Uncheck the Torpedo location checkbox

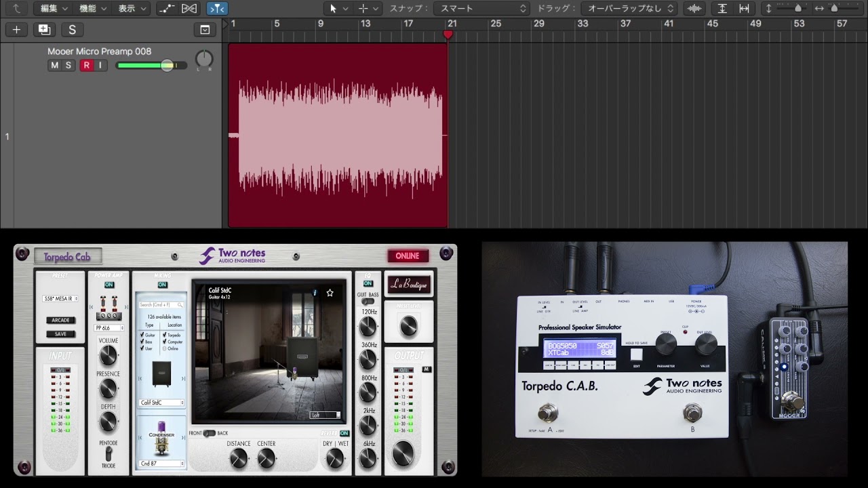(x=164, y=335)
